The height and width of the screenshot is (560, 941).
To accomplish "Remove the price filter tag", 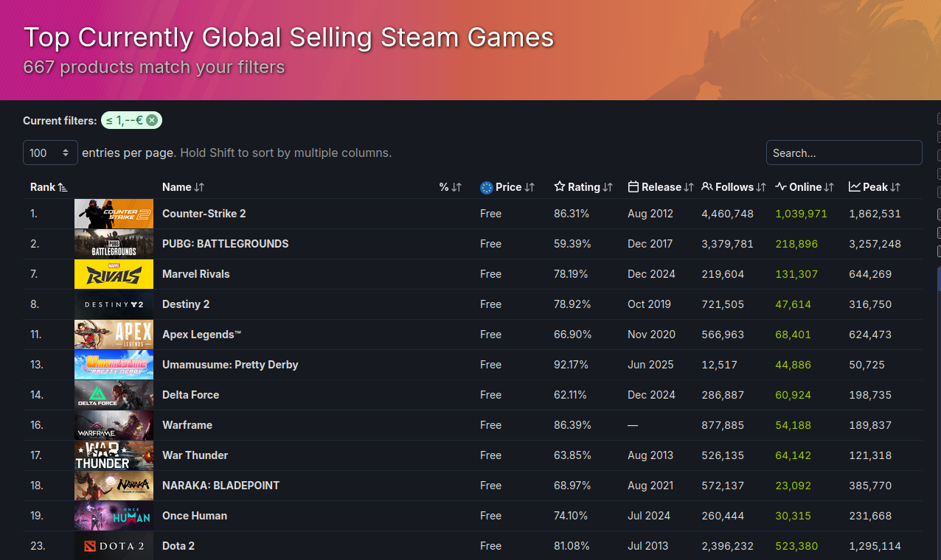I will [152, 120].
